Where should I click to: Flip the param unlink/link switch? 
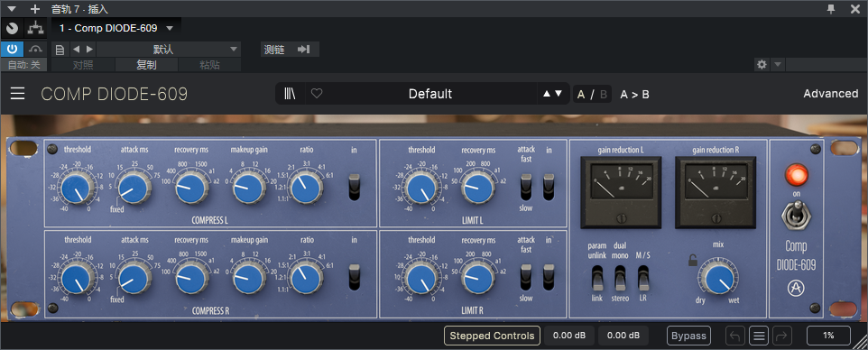(596, 278)
